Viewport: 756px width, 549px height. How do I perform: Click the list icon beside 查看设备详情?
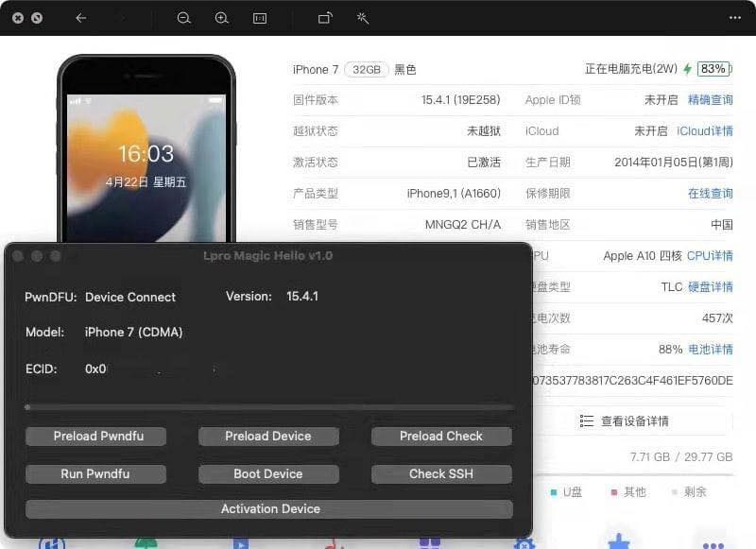(x=586, y=420)
